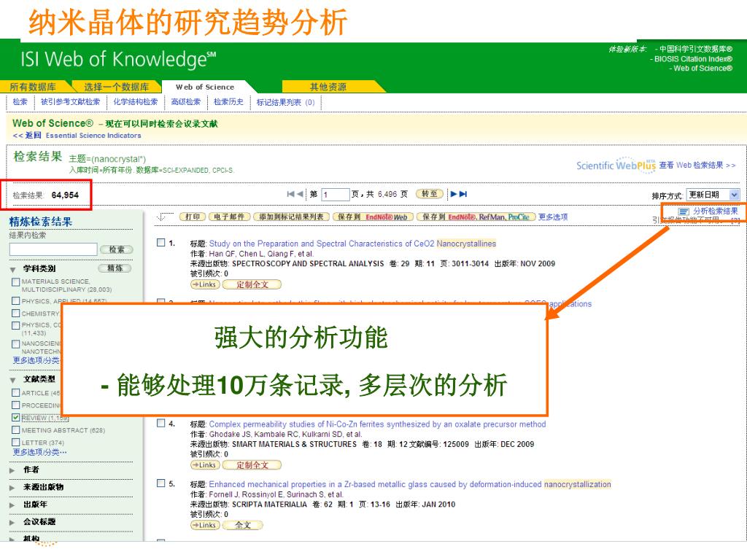Open Links for the Ni-Co-Zn ferrites record
This screenshot has width=747, height=560.
click(205, 464)
